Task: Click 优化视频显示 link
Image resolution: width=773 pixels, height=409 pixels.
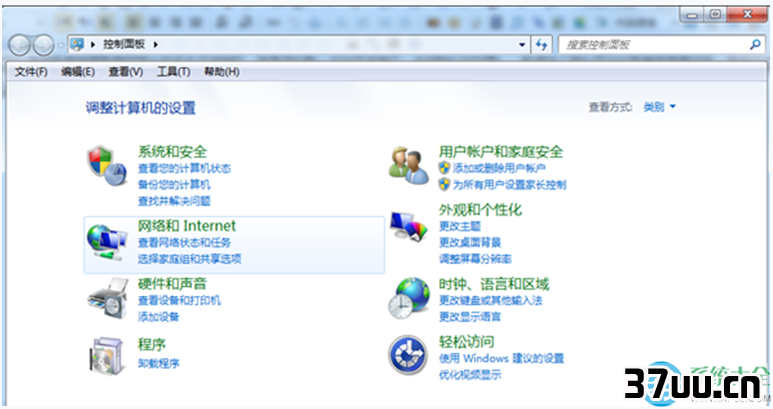Action: [470, 375]
